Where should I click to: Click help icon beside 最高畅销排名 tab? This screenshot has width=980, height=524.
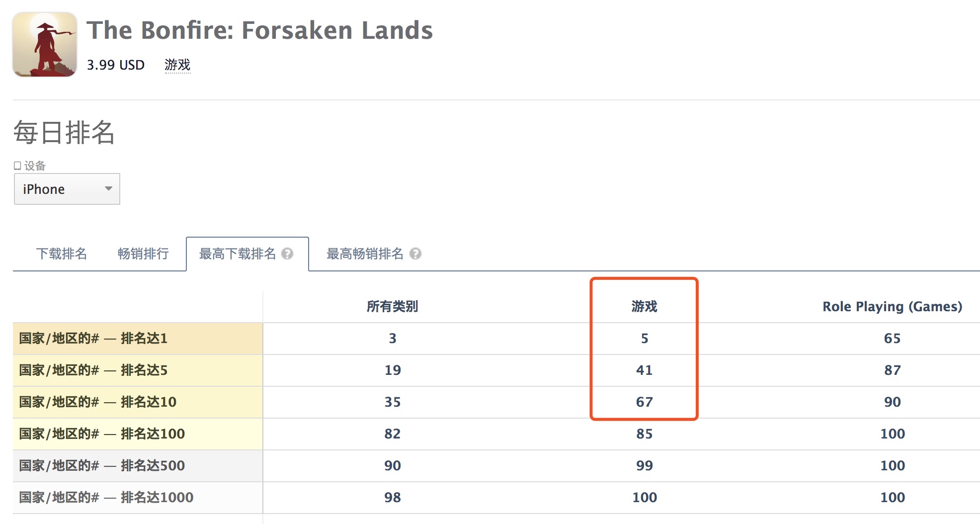point(415,254)
